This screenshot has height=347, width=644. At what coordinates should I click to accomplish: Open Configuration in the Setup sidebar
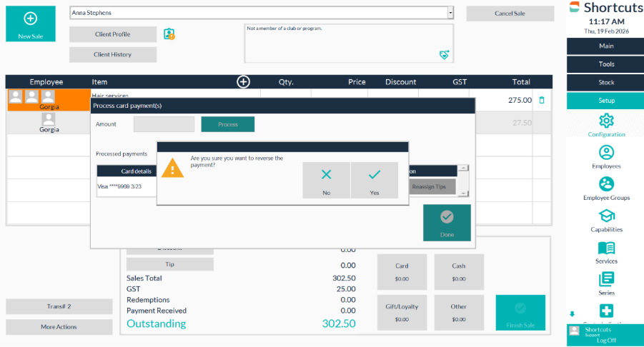click(x=606, y=121)
